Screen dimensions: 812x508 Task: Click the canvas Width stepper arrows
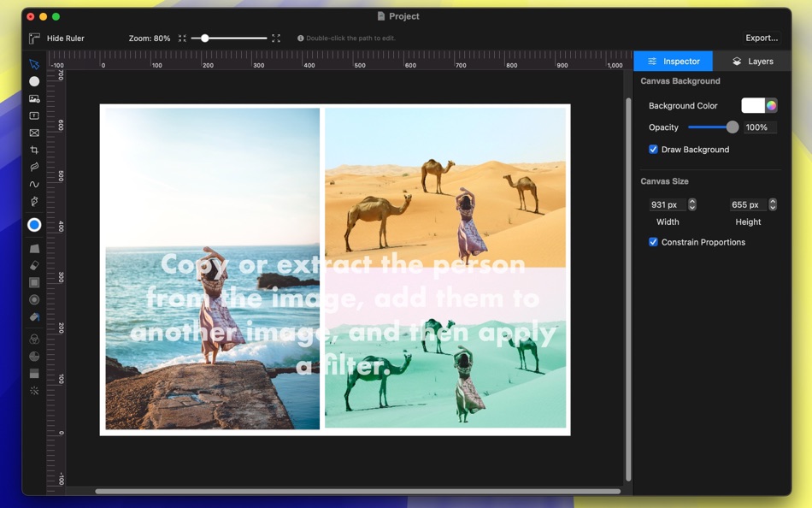pyautogui.click(x=692, y=204)
